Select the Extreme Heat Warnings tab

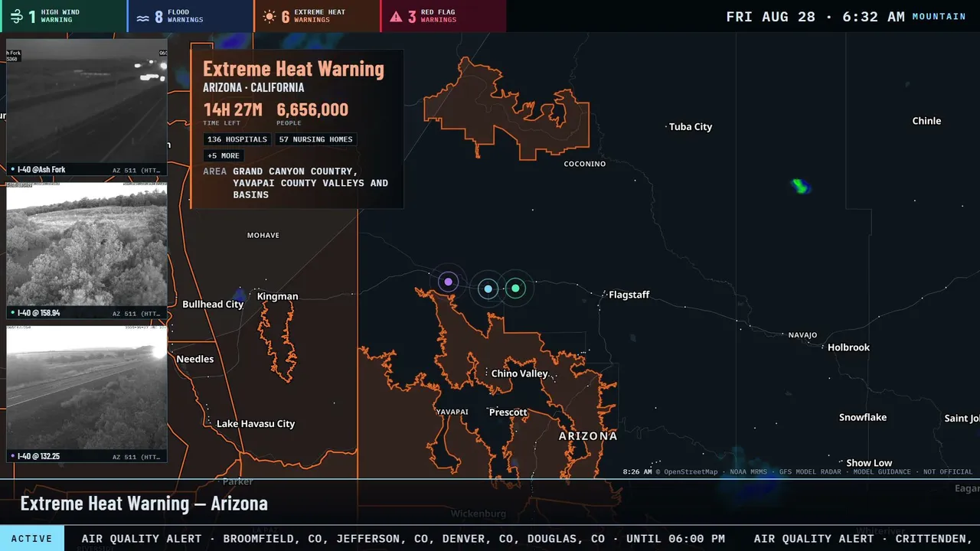317,16
